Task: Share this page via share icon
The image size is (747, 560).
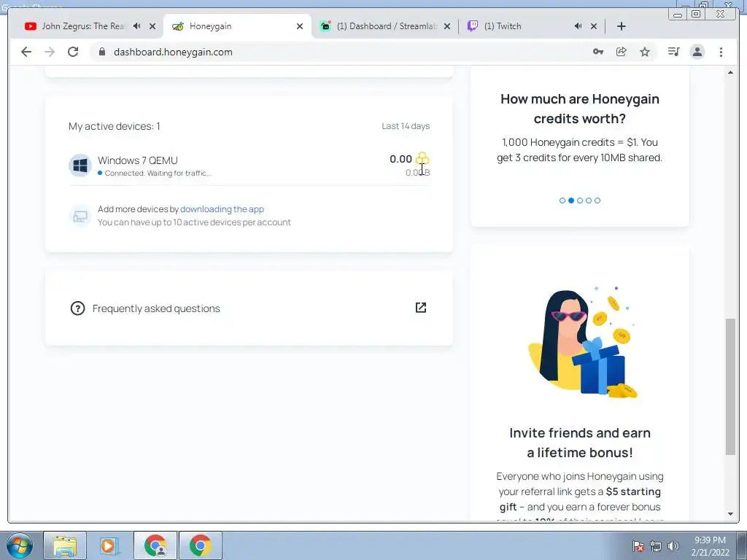Action: click(x=622, y=52)
